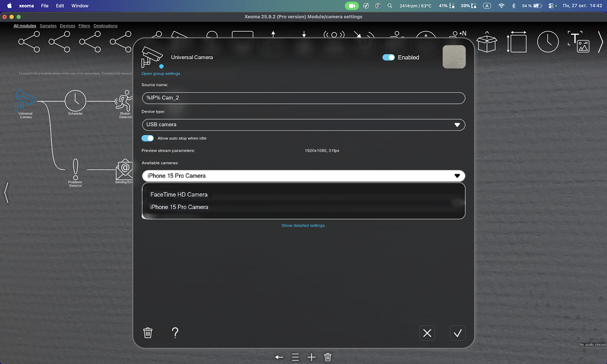Viewport: 607px width, 364px height.
Task: Click the Source name input field
Action: pos(303,98)
